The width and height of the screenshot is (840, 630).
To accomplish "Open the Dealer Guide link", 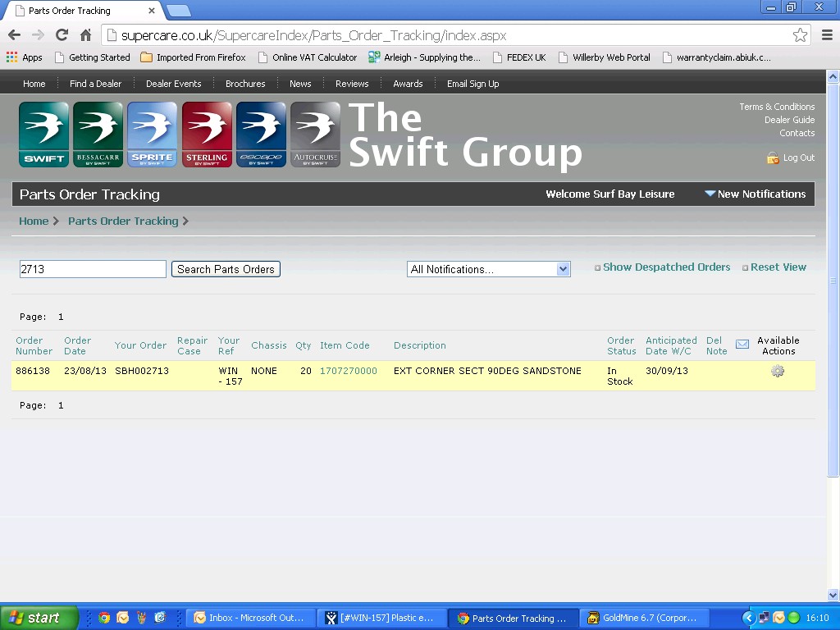I will [x=790, y=120].
